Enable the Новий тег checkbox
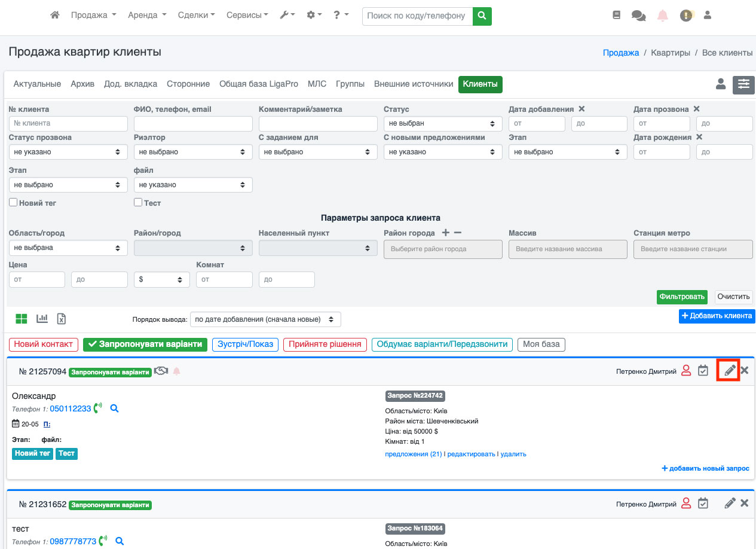 point(13,203)
